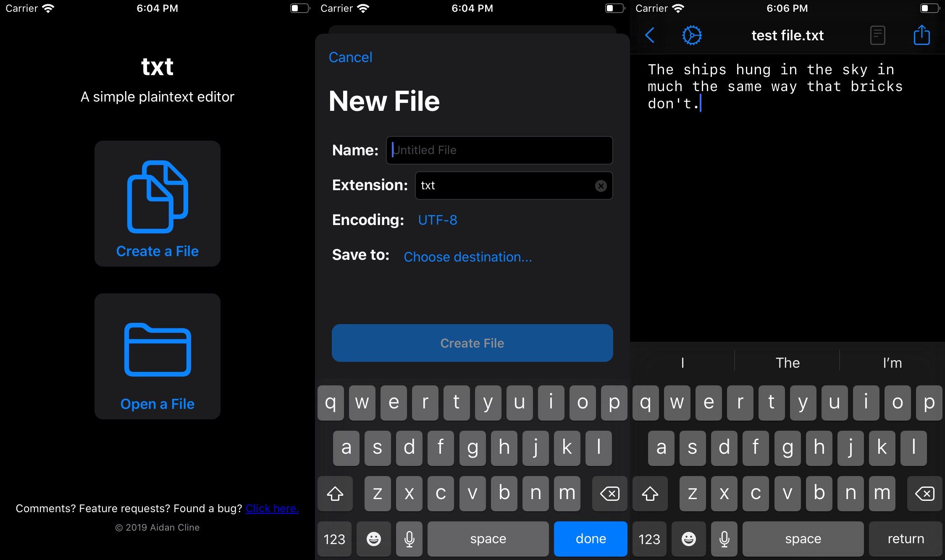The height and width of the screenshot is (560, 945).
Task: Tap backspace key on the New File keyboard
Action: tap(610, 494)
